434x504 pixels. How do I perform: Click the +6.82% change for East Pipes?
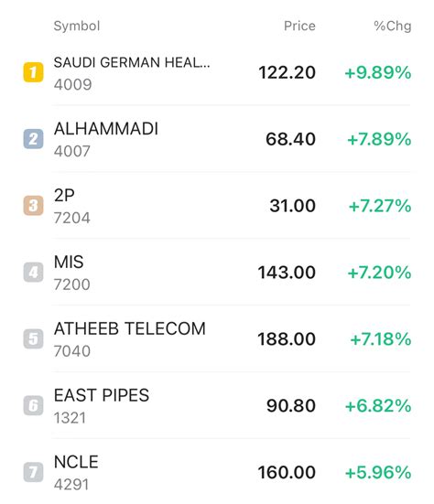pyautogui.click(x=378, y=405)
